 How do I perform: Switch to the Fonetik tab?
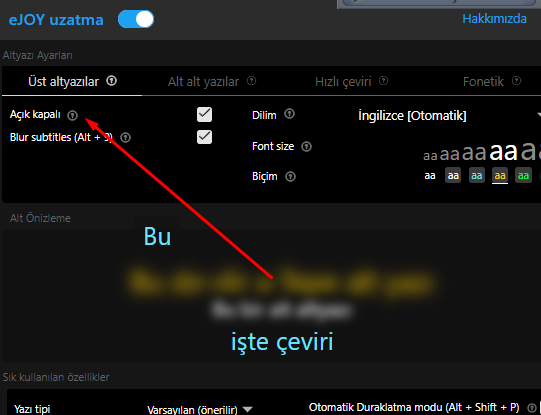pyautogui.click(x=483, y=82)
